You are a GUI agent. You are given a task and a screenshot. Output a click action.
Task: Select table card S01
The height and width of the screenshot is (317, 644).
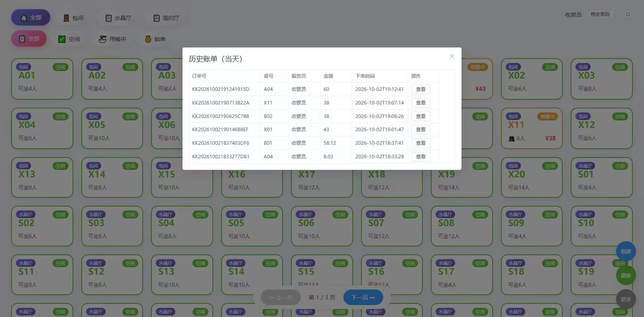[x=602, y=177]
